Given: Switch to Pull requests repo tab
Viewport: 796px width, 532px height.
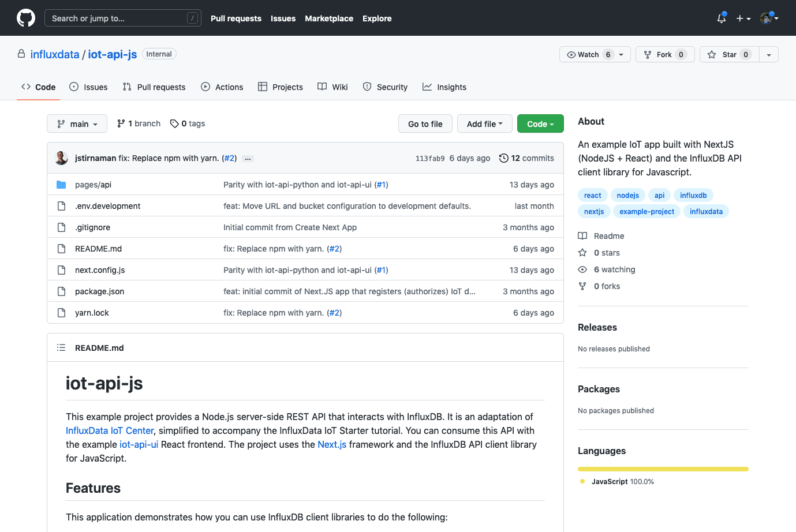Looking at the screenshot, I should [154, 87].
